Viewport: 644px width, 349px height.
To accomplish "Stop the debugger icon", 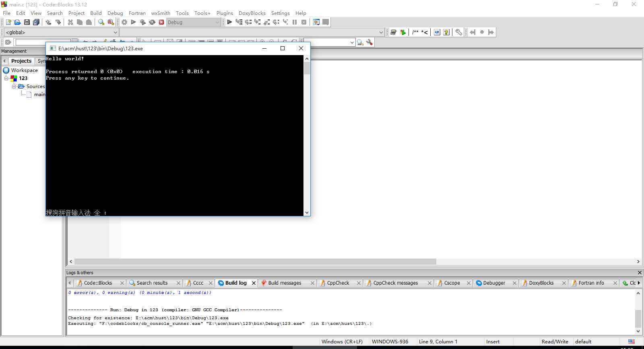I will click(x=304, y=22).
